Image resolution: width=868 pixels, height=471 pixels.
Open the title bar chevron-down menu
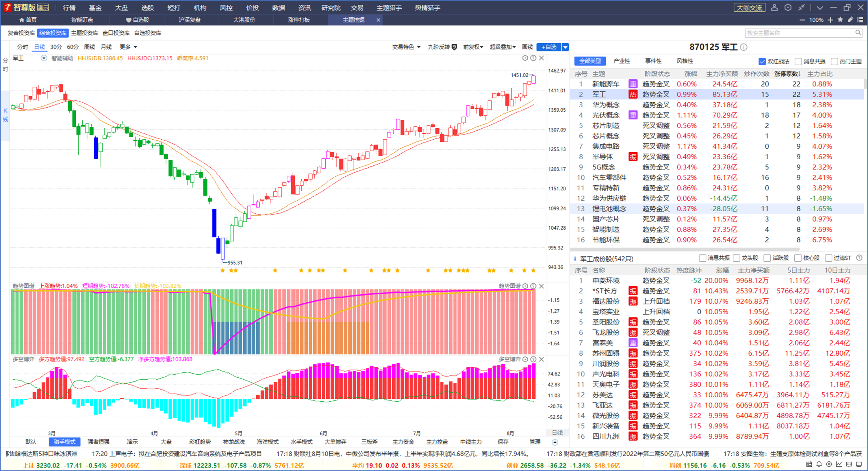click(820, 8)
